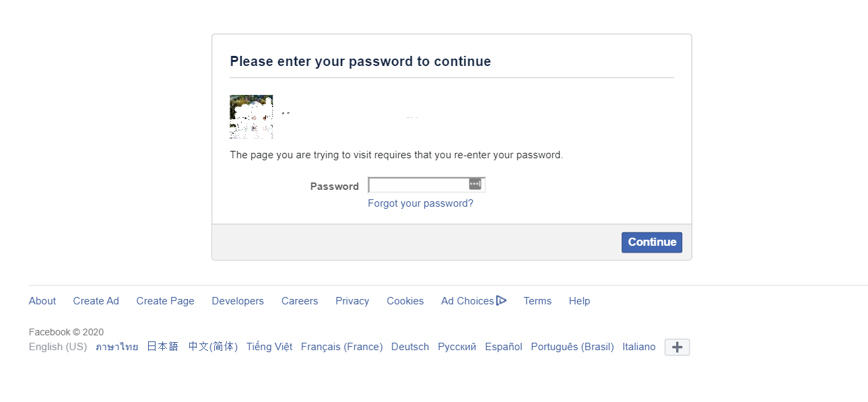Open the Careers link
This screenshot has height=402, width=868.
point(300,301)
